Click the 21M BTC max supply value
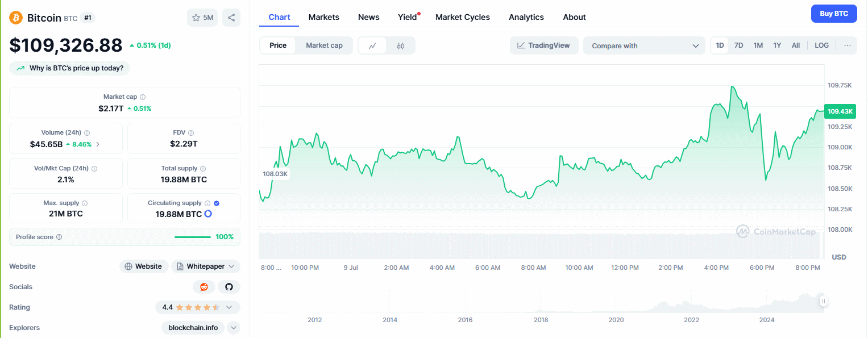 click(66, 214)
